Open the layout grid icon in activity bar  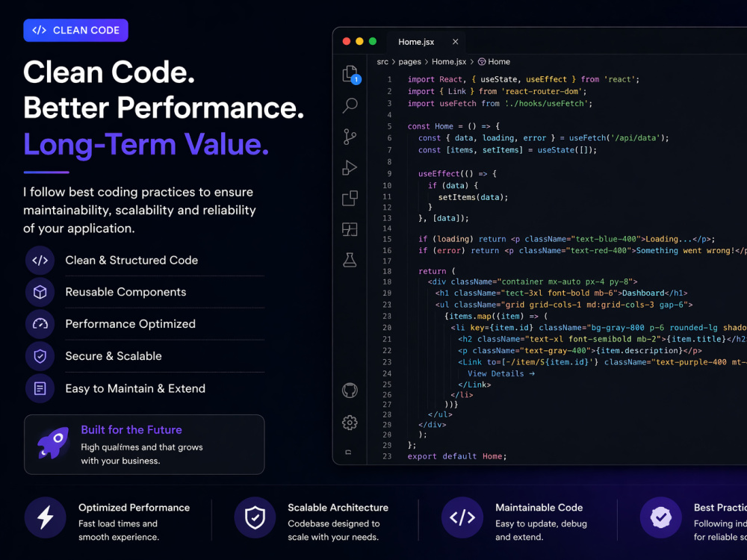(x=350, y=229)
